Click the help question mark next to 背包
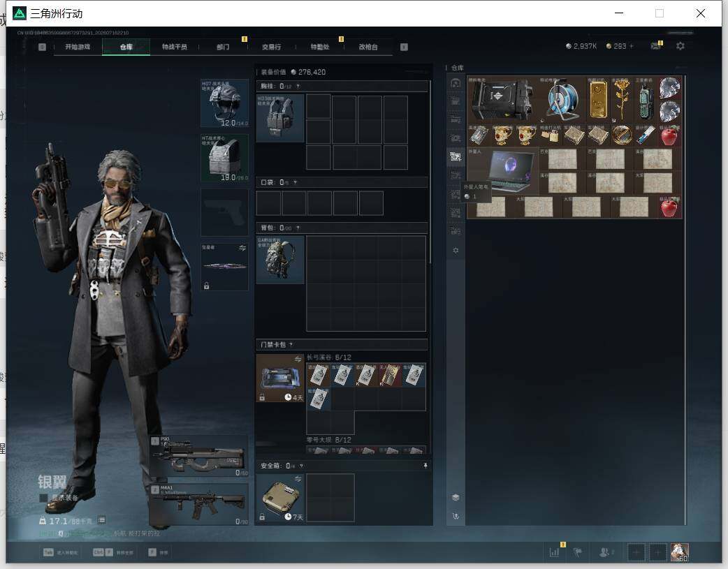 [298, 228]
